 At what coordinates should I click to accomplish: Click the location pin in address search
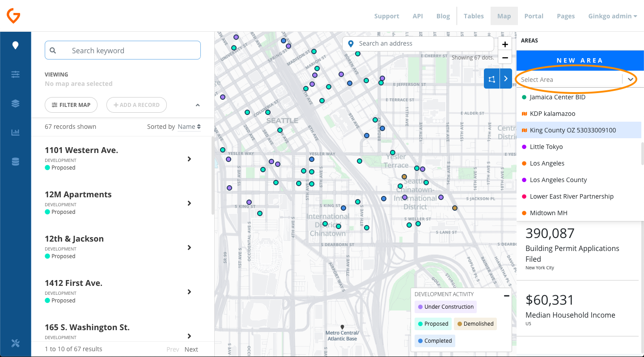coord(351,44)
